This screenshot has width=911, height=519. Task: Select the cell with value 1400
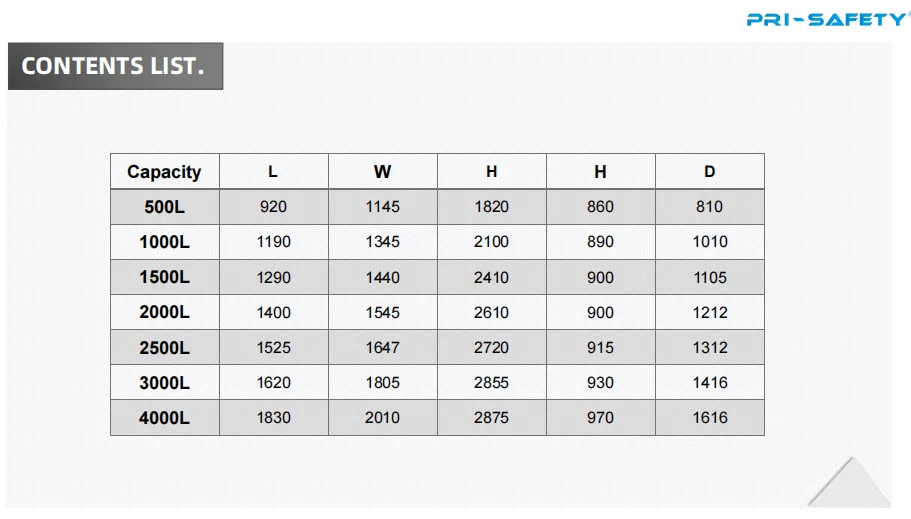coord(273,312)
